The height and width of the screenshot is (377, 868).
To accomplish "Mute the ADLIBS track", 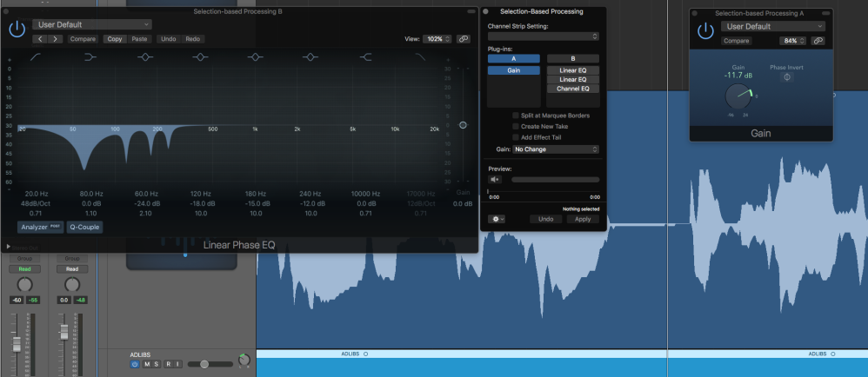I will (145, 364).
